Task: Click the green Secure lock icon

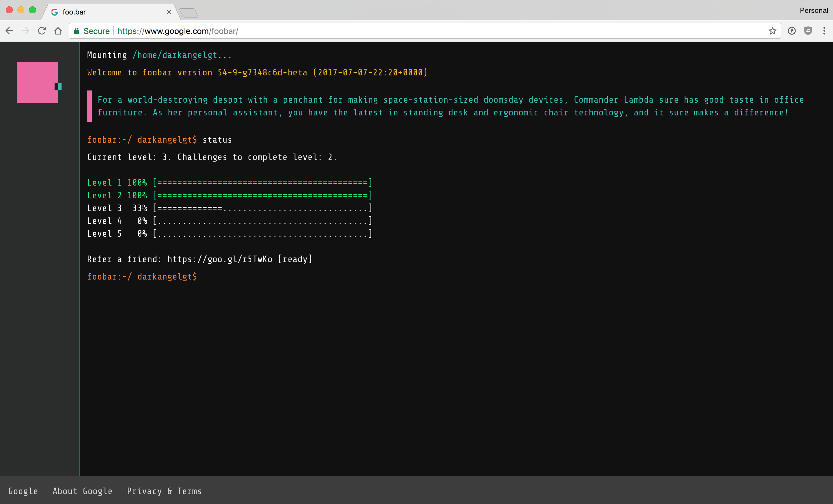Action: click(x=77, y=31)
